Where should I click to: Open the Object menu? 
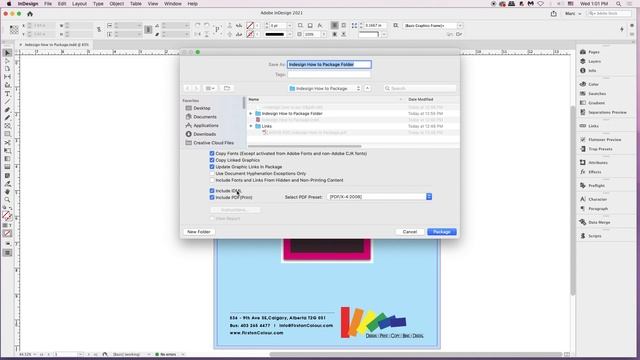pyautogui.click(x=116, y=4)
